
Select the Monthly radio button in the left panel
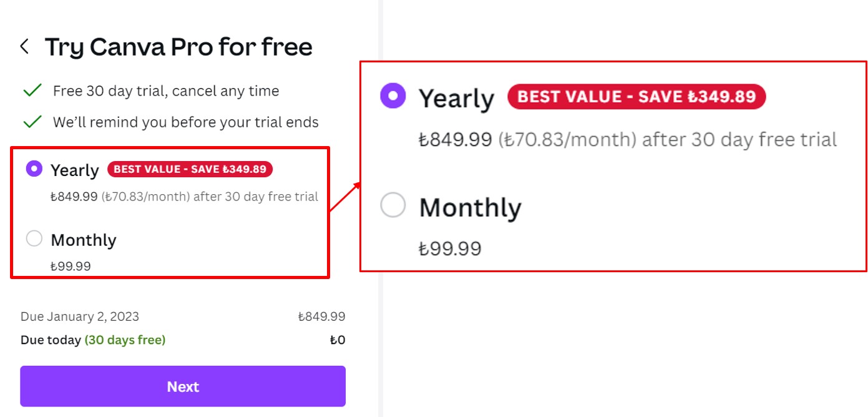tap(34, 238)
